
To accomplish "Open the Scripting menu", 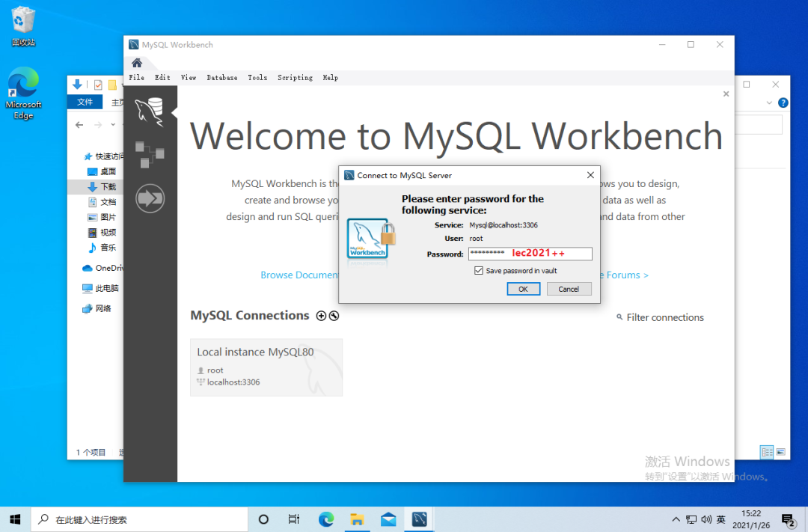I will pyautogui.click(x=295, y=77).
